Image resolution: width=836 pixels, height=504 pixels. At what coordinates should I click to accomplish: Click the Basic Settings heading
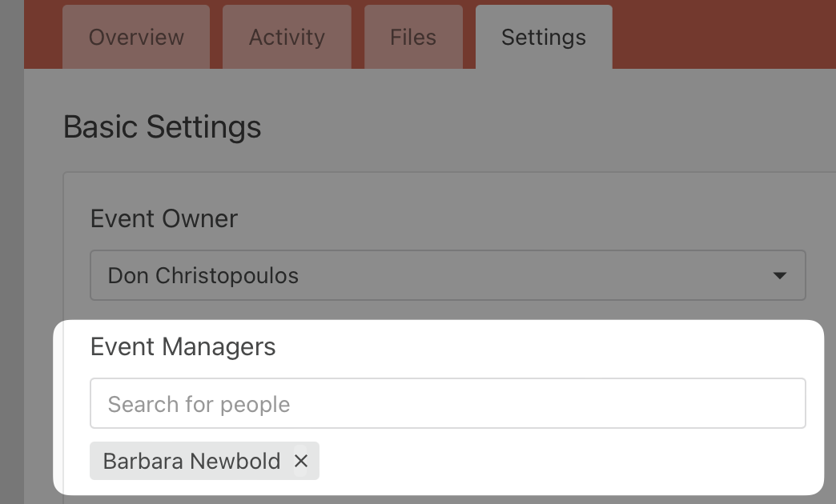(x=163, y=127)
